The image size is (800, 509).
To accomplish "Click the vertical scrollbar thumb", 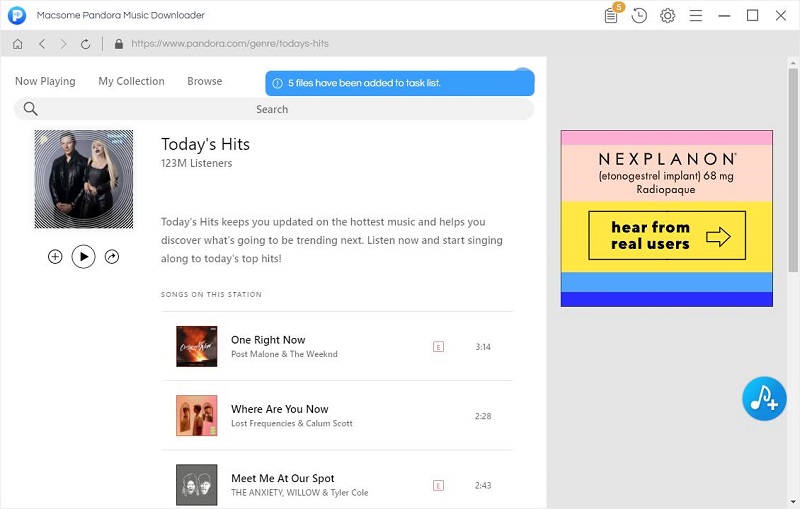I will [793, 171].
